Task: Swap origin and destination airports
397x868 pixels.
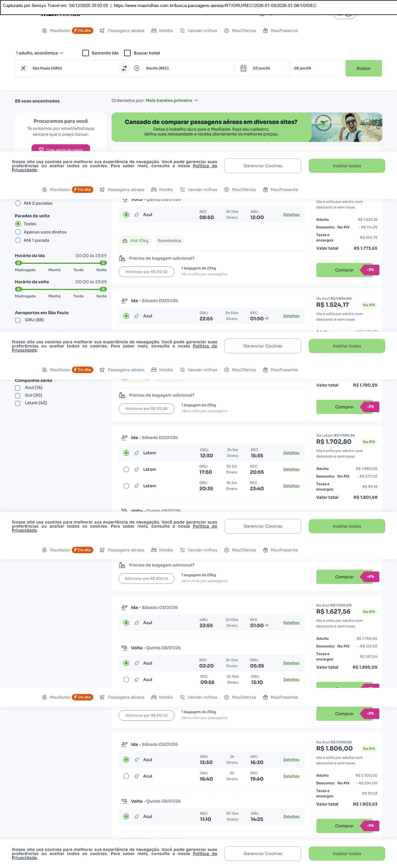Action: click(124, 68)
